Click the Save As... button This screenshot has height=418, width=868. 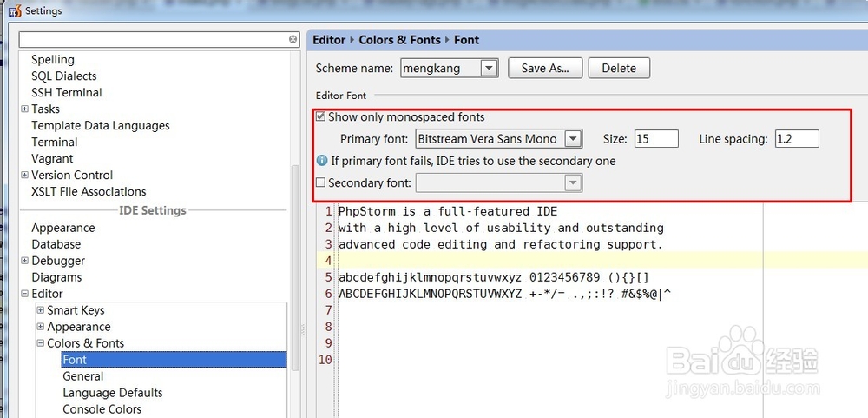pyautogui.click(x=545, y=68)
